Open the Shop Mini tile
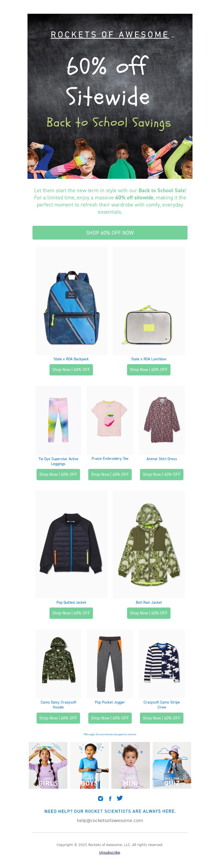 (131, 765)
